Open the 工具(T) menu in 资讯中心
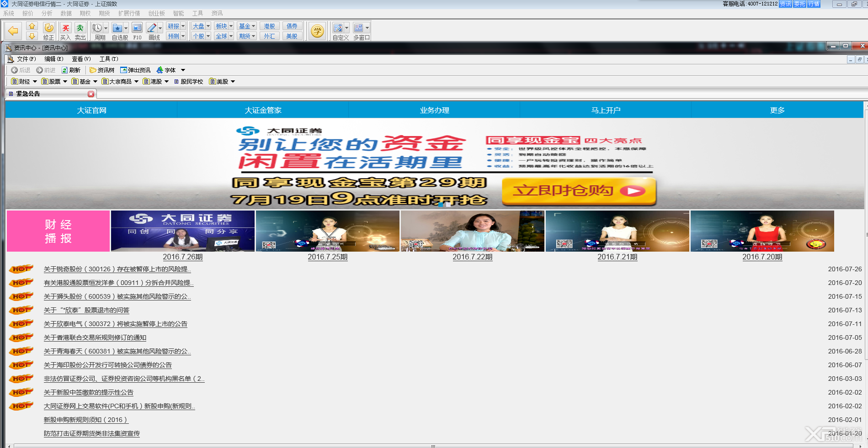 109,59
